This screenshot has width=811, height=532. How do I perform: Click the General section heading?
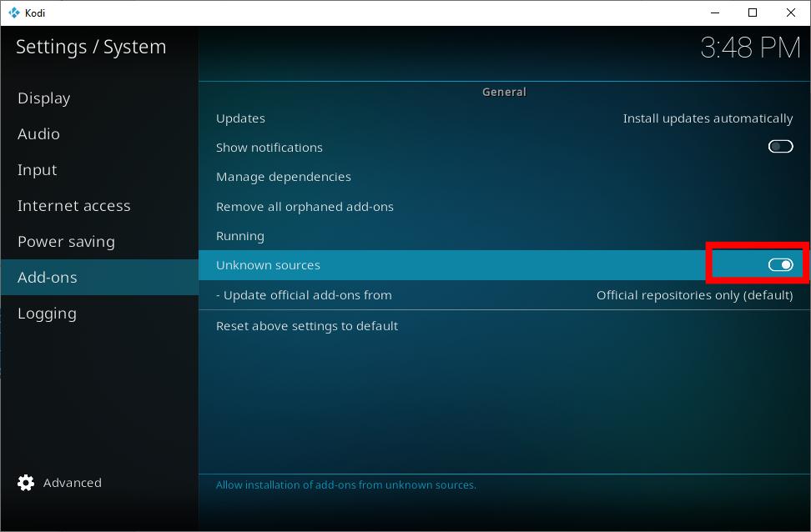504,92
